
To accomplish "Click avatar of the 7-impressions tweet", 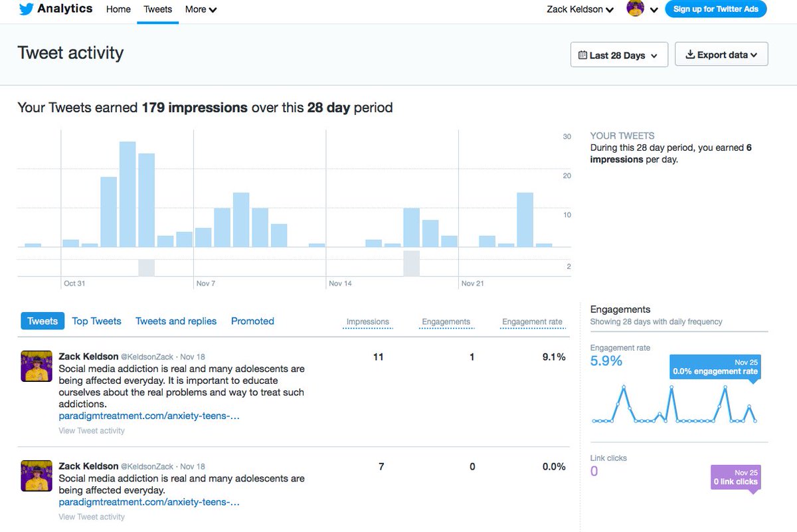I will 36,476.
